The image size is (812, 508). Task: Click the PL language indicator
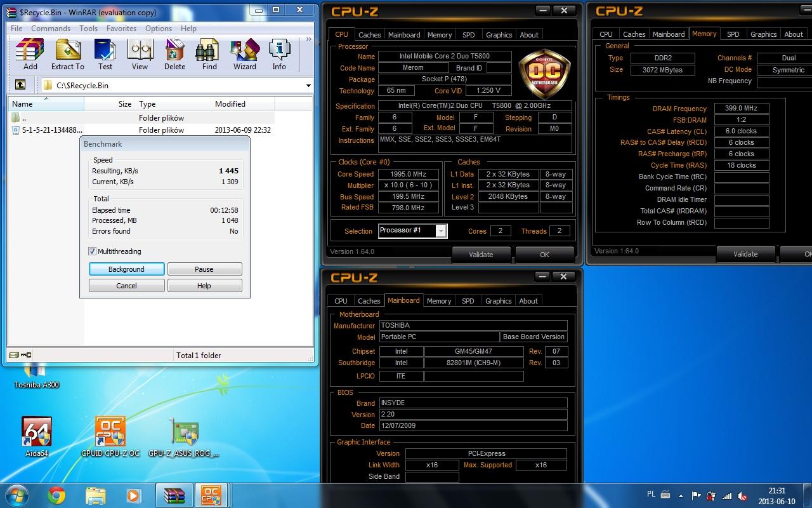coord(651,494)
